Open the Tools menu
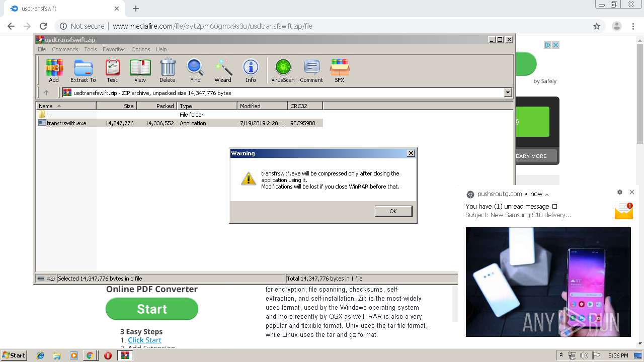This screenshot has height=362, width=644. click(91, 49)
